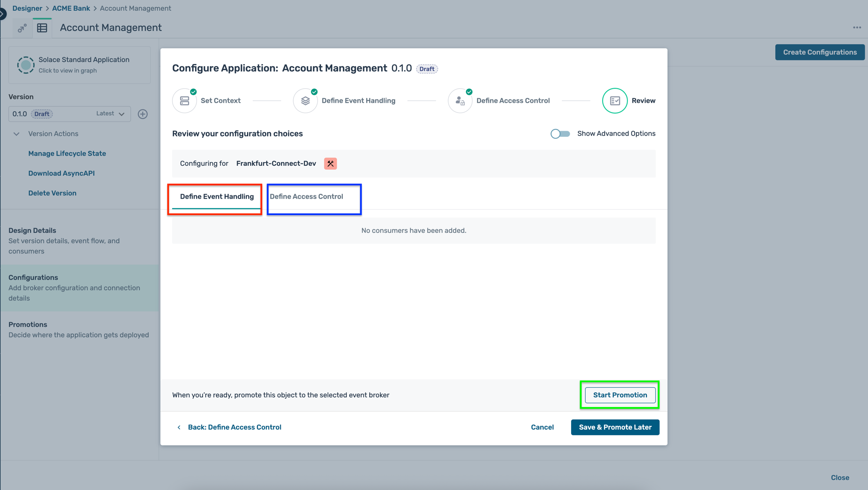
Task: Switch to the Define Access Control tab
Action: coord(306,196)
